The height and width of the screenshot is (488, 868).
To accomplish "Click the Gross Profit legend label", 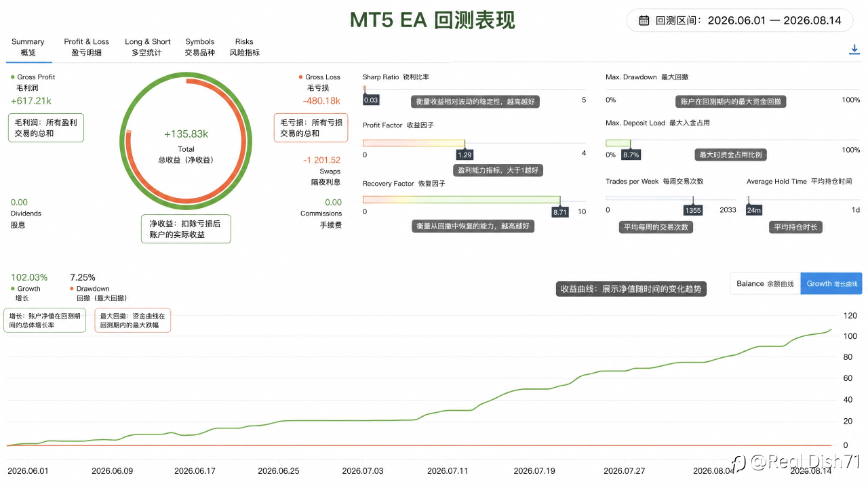I will [x=33, y=83].
